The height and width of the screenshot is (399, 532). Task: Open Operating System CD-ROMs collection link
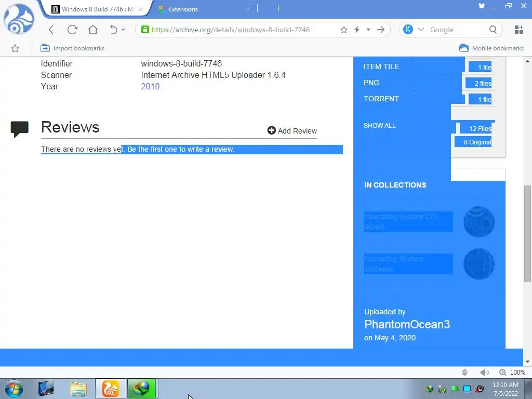[408, 222]
